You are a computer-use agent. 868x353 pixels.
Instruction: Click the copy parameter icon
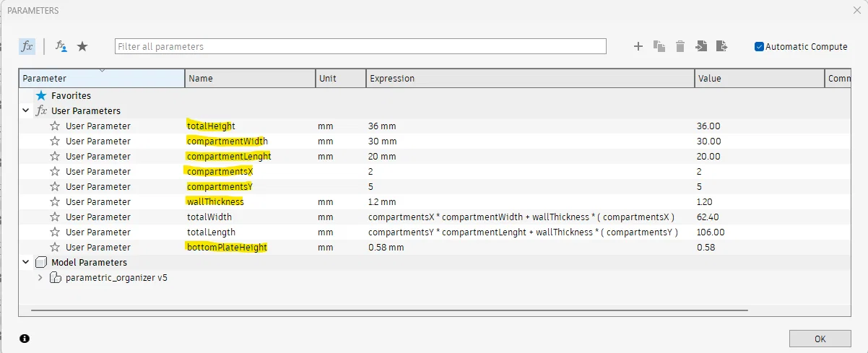pos(659,46)
